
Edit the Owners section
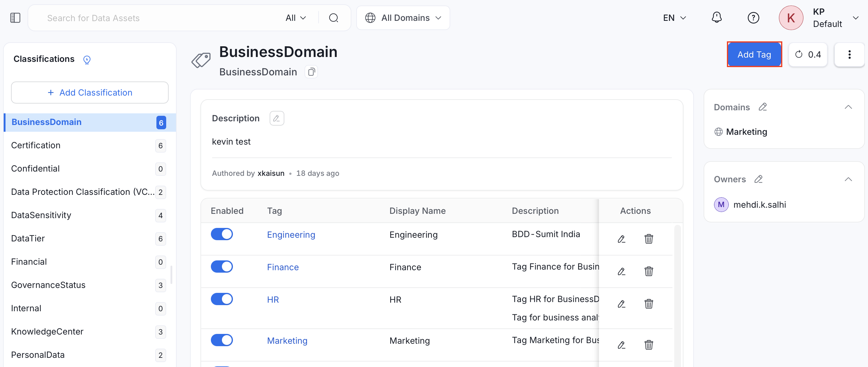pyautogui.click(x=758, y=179)
